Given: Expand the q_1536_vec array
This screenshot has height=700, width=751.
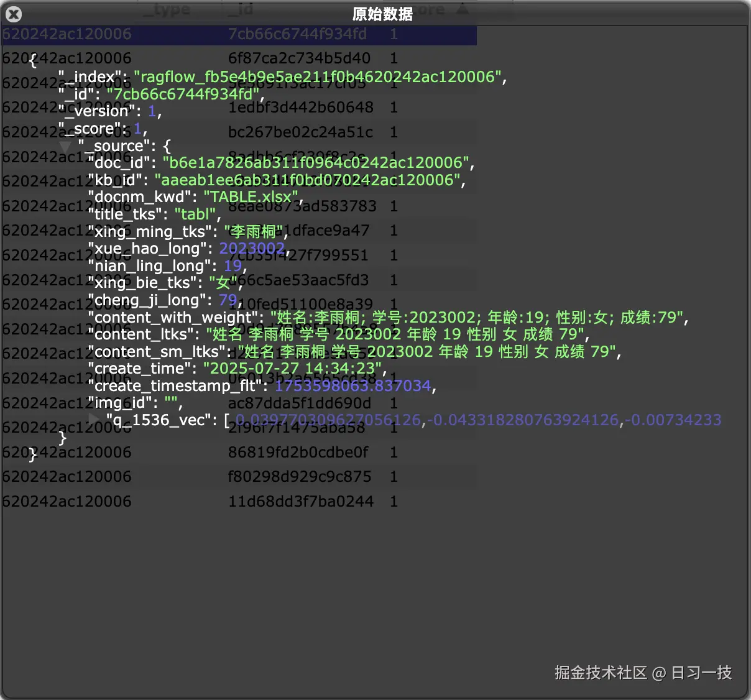Looking at the screenshot, I should (x=92, y=418).
